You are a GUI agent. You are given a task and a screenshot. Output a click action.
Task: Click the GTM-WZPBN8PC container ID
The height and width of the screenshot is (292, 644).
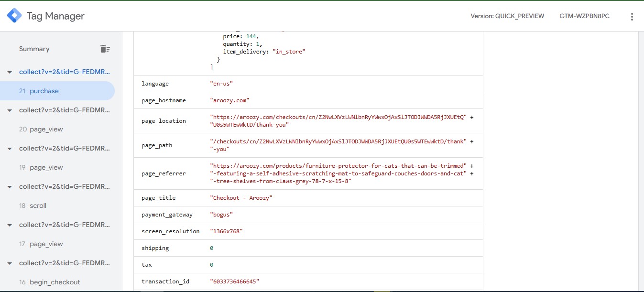coord(584,16)
